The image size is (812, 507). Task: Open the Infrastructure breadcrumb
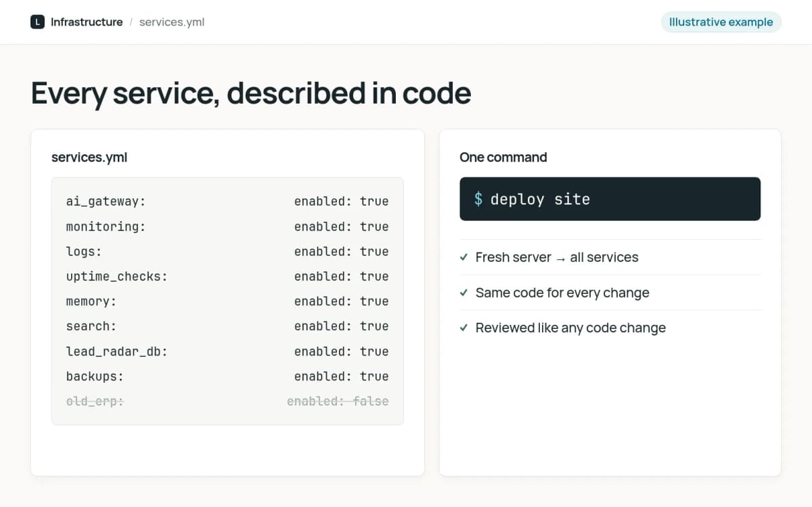point(87,22)
